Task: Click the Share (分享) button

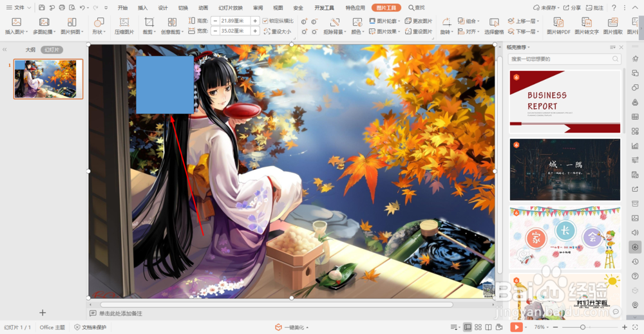Action: pos(572,7)
